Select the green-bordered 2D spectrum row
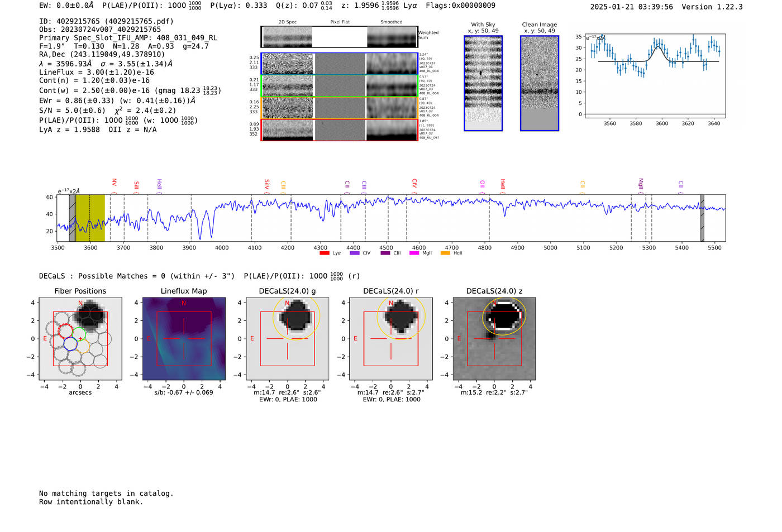Viewport: 782px width, 532px height. coord(340,86)
